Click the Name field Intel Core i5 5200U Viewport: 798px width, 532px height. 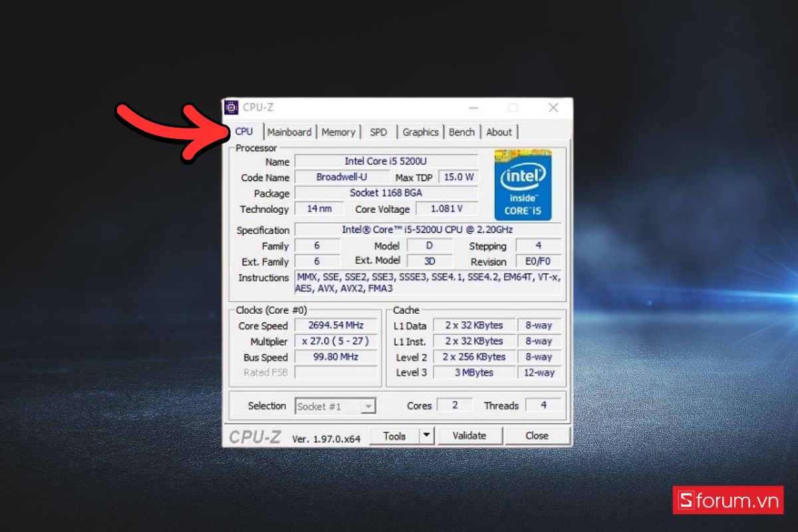386,162
